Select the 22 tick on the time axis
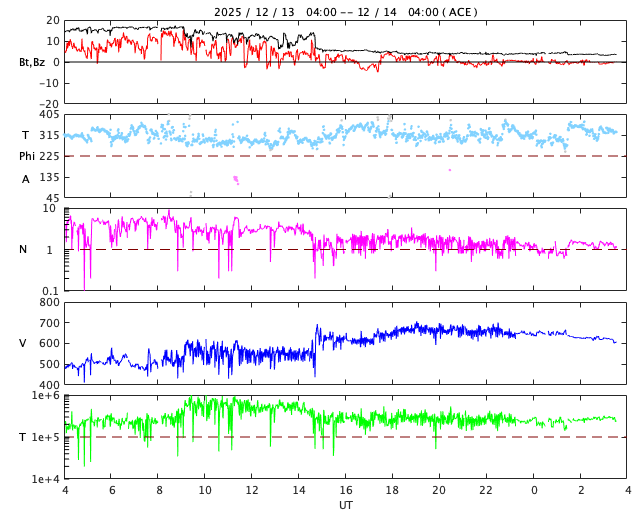640x512 pixels. click(486, 491)
